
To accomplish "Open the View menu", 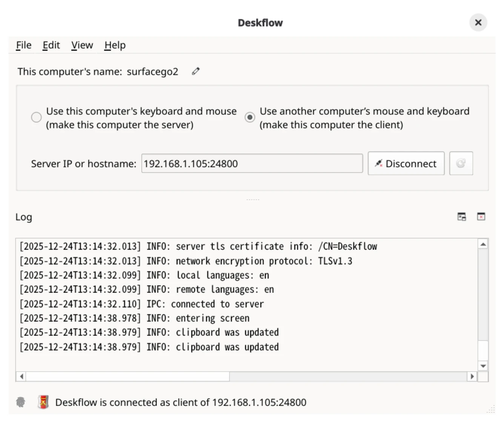I will pyautogui.click(x=82, y=45).
